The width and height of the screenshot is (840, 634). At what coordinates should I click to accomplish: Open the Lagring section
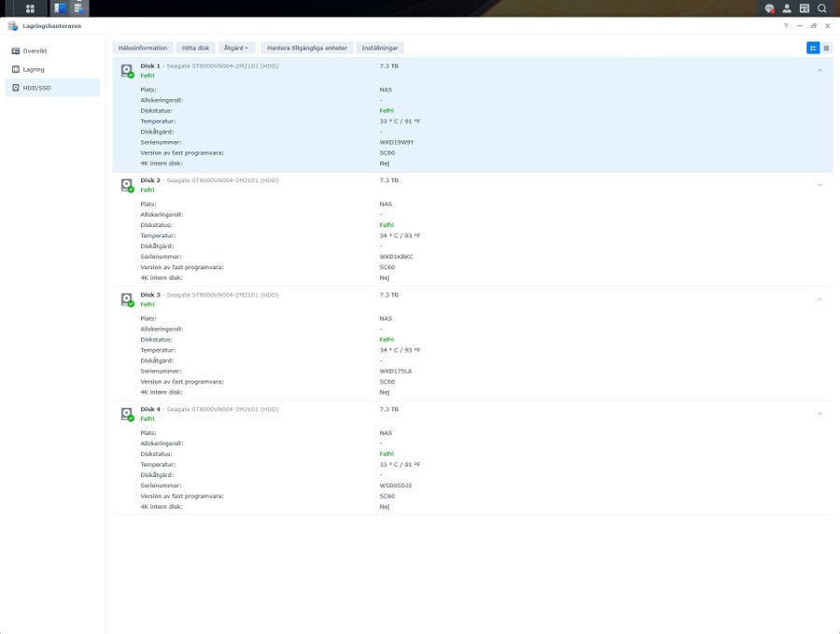[52, 69]
